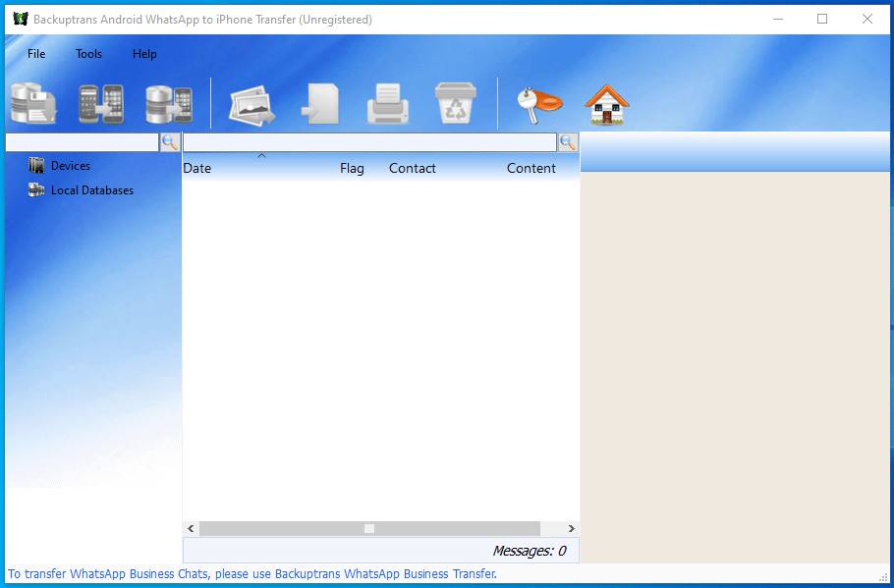
Task: Click the house home page icon
Action: [x=607, y=104]
